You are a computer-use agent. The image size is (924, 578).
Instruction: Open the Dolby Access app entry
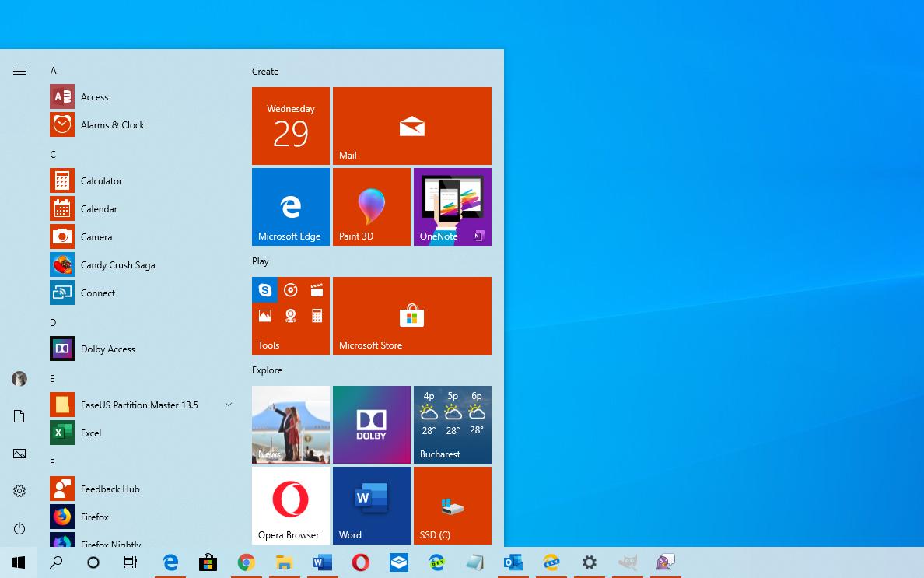(x=107, y=349)
